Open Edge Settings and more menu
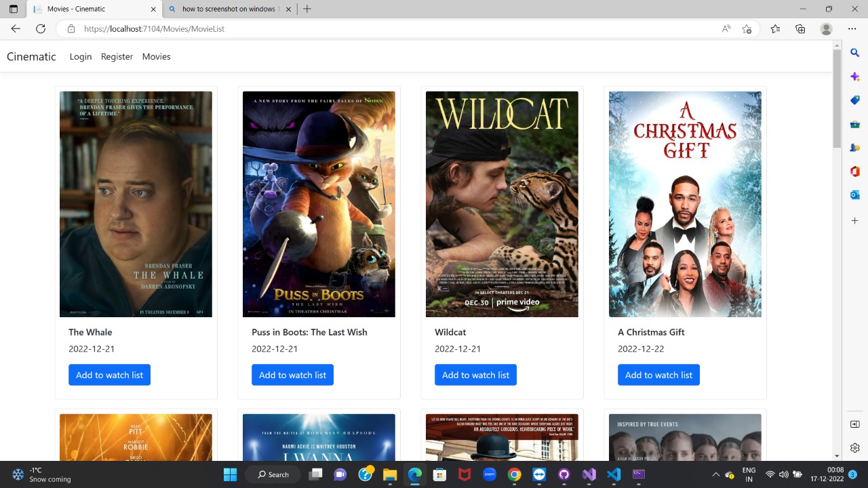 coord(852,28)
